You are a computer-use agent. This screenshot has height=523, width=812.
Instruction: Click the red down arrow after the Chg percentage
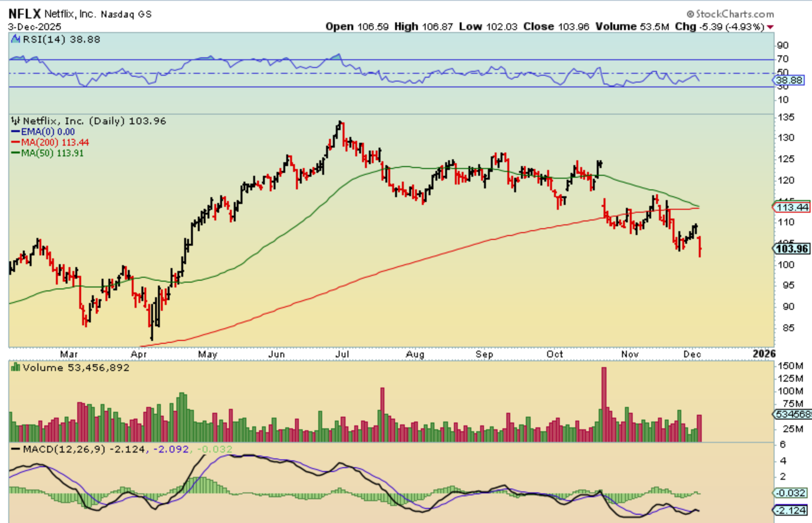pos(770,27)
